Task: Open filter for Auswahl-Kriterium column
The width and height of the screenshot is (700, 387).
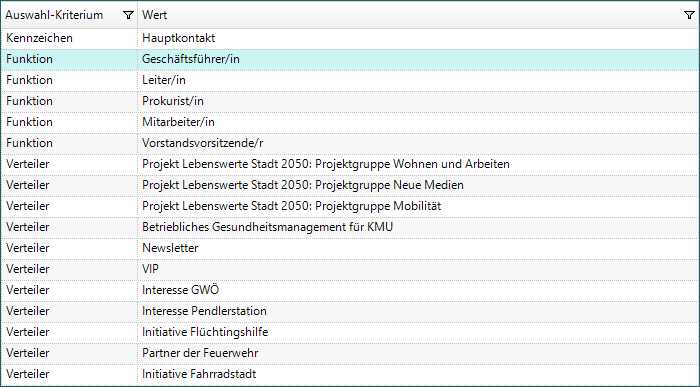Action: (128, 15)
